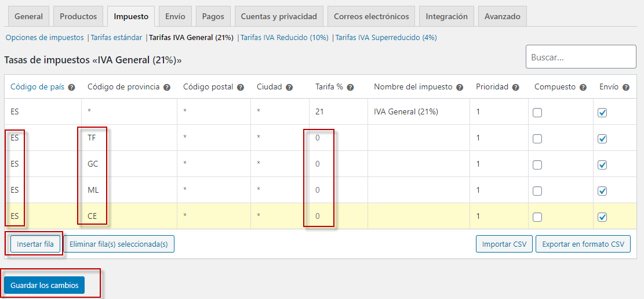
Task: Uncheck Envío for the TF province row
Action: tap(602, 139)
